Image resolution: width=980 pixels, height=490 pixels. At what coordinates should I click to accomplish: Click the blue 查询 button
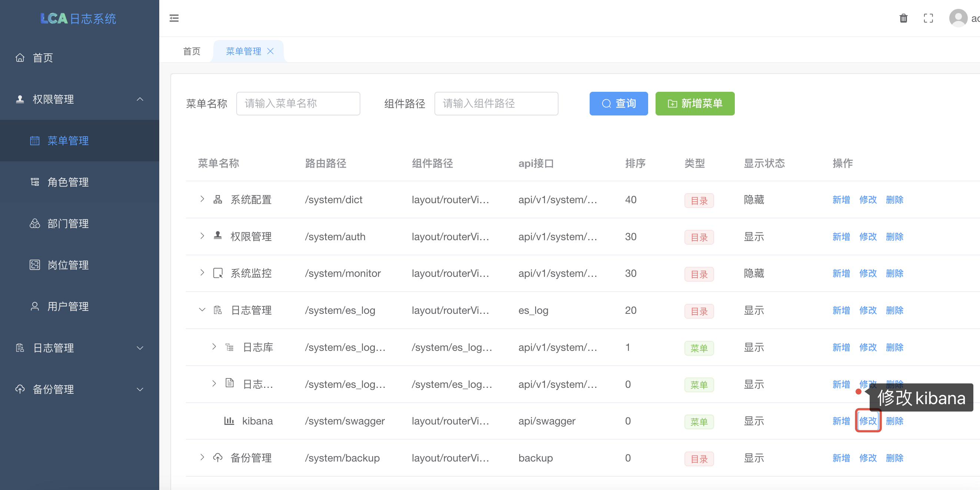[x=618, y=103]
